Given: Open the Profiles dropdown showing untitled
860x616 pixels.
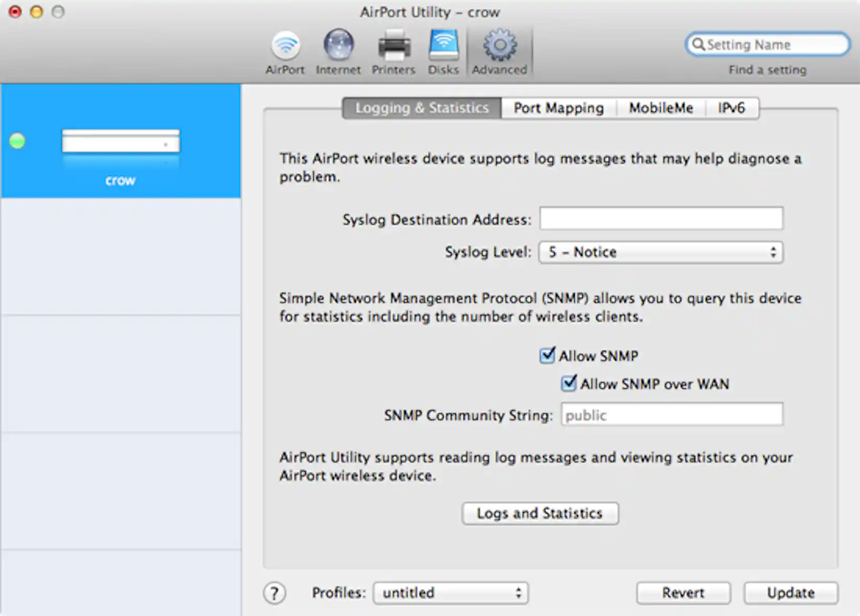Looking at the screenshot, I should [x=450, y=593].
